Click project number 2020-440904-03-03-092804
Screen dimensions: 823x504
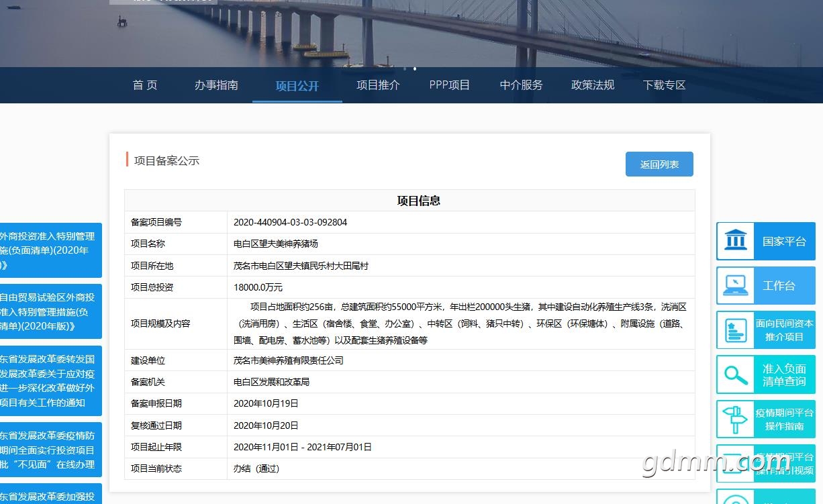tap(290, 222)
